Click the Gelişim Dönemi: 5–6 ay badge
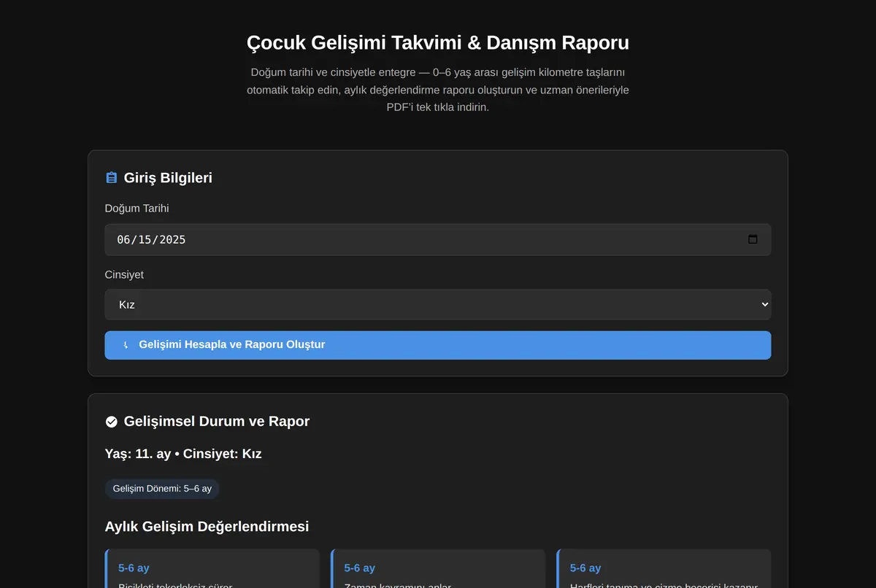The width and height of the screenshot is (876, 588). tap(162, 488)
